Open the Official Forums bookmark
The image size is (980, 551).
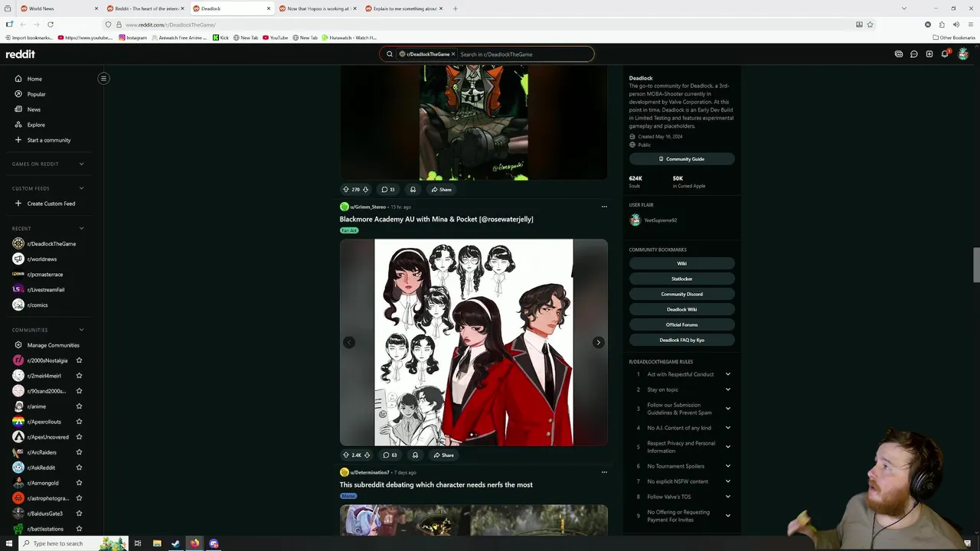[x=681, y=324]
